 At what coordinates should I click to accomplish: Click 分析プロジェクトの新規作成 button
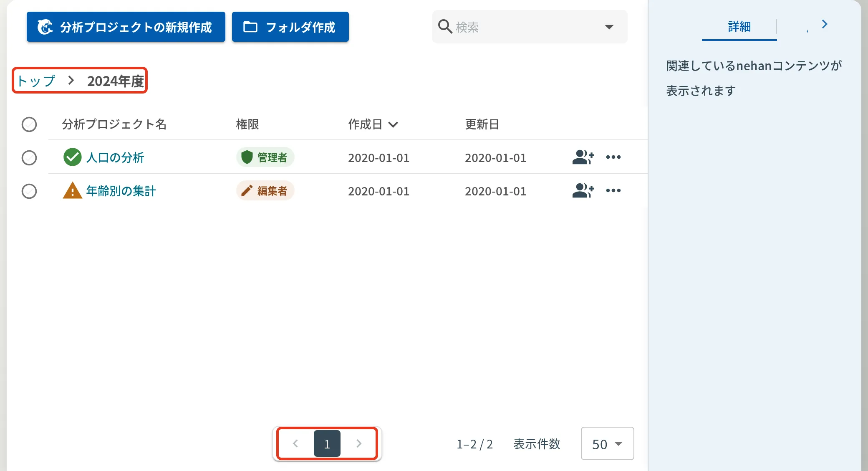126,27
